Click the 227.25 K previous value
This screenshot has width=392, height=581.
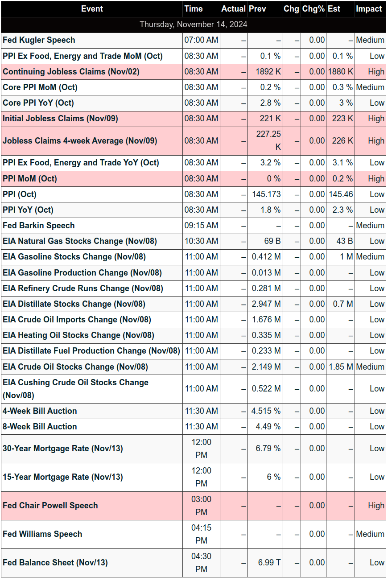coord(268,141)
